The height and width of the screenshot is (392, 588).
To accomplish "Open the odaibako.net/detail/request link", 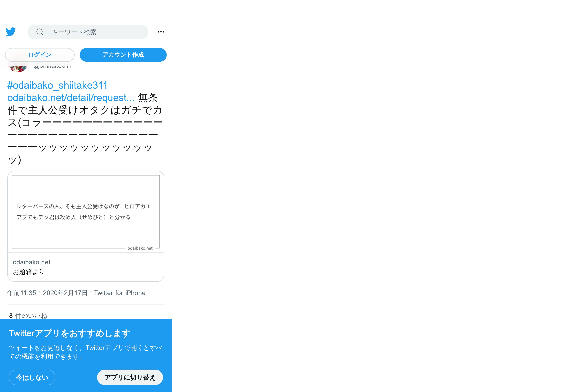I will pyautogui.click(x=71, y=98).
